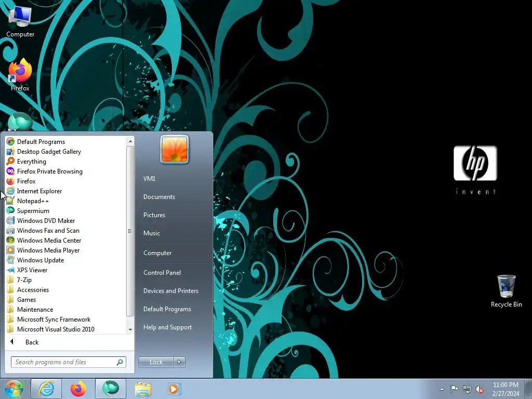The height and width of the screenshot is (399, 532).
Task: Click the Show desktop strip in the taskbar
Action: click(x=528, y=389)
